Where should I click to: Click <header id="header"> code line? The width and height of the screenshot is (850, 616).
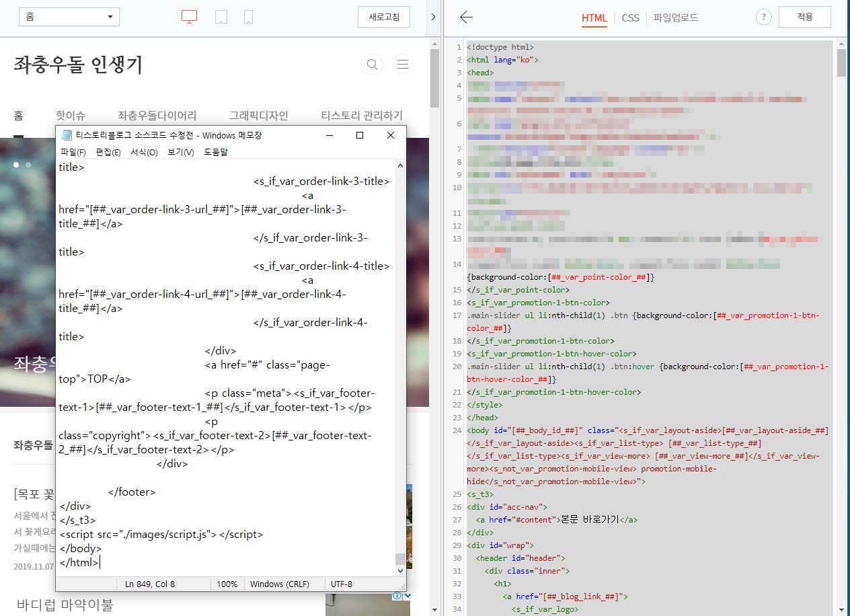(x=520, y=558)
